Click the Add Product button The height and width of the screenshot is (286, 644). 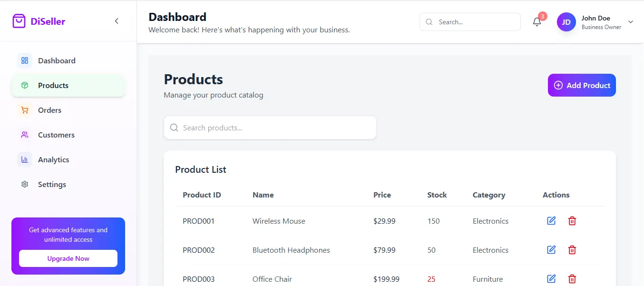click(581, 85)
